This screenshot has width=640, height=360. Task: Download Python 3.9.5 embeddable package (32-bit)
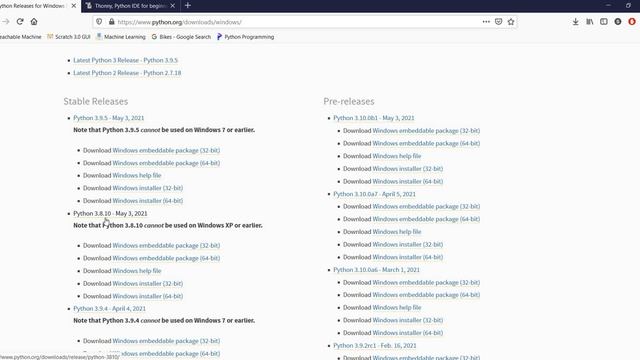(x=166, y=150)
